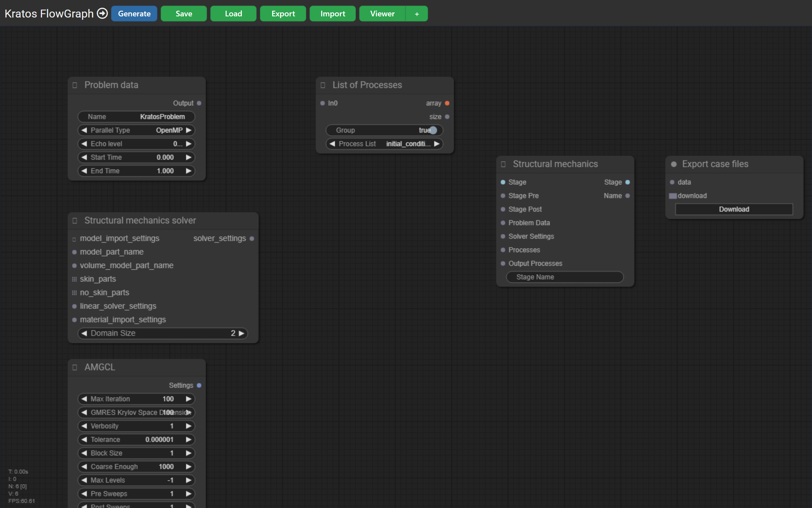Increase Echo level with right arrow

click(189, 144)
